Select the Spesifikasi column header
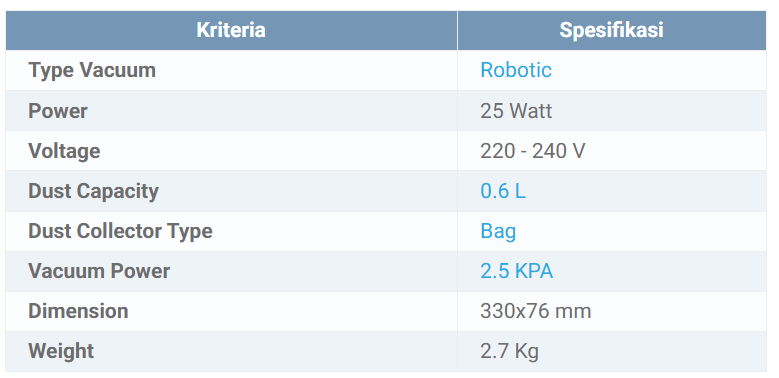This screenshot has width=779, height=378. pos(612,30)
